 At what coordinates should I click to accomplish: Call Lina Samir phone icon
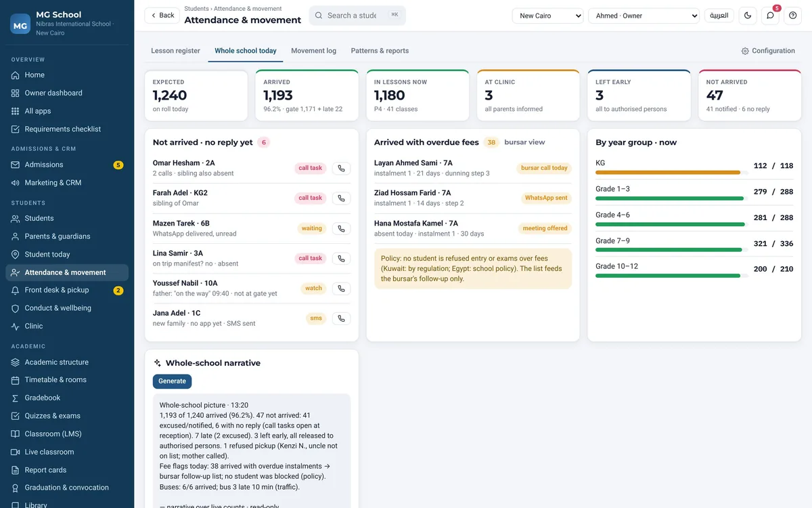341,258
